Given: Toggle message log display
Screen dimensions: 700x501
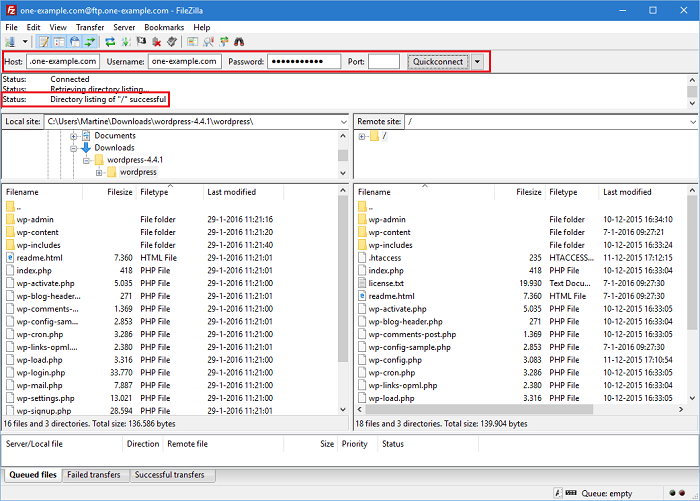Looking at the screenshot, I should point(43,42).
